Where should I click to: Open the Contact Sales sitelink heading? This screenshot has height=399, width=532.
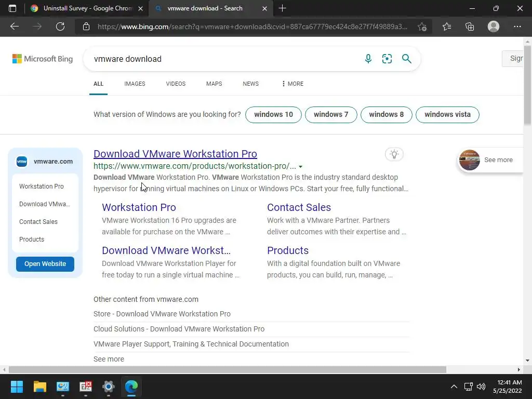coord(299,207)
